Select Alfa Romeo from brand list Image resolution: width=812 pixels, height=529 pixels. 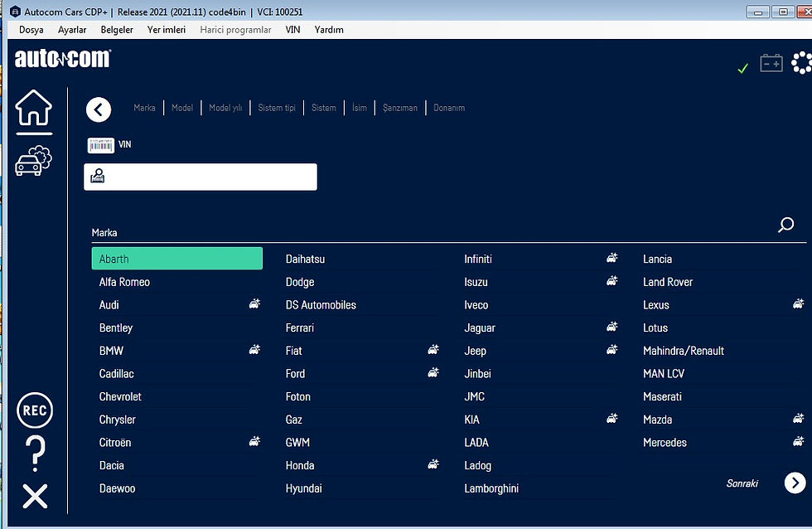pos(124,282)
